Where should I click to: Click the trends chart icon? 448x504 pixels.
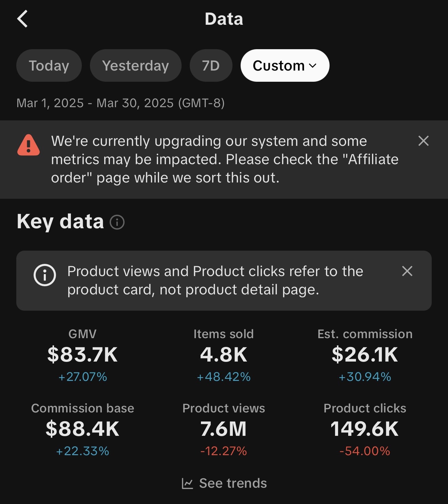[x=187, y=483]
